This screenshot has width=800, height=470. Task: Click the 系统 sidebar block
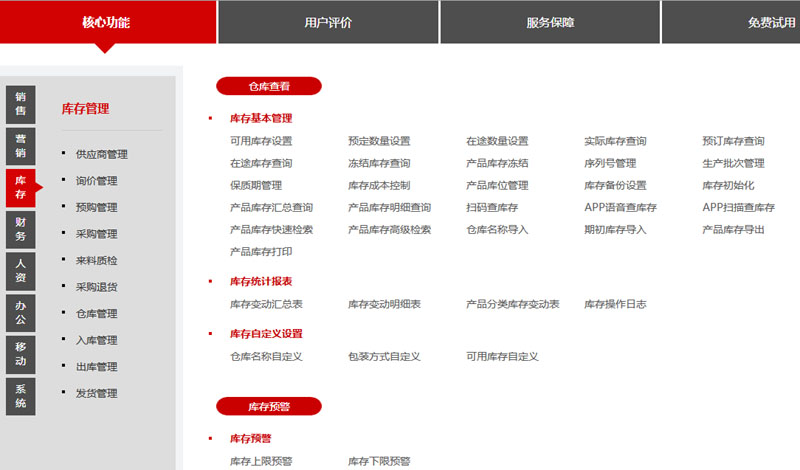pos(20,396)
